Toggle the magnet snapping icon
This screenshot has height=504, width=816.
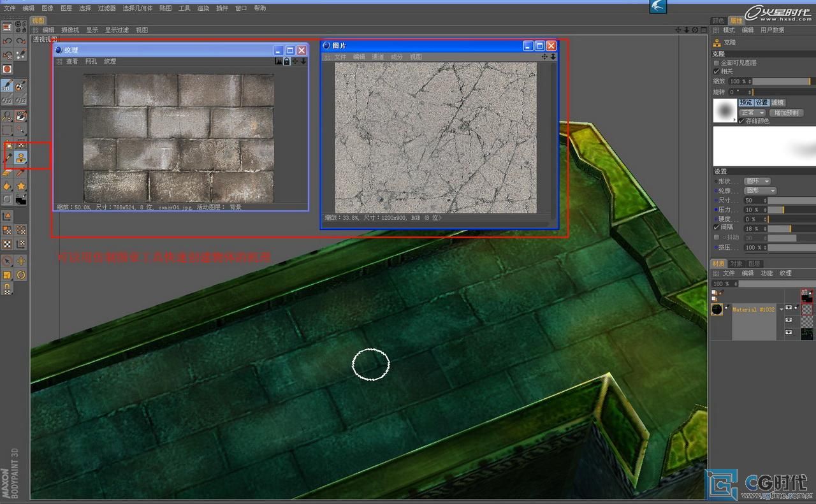pos(7,288)
